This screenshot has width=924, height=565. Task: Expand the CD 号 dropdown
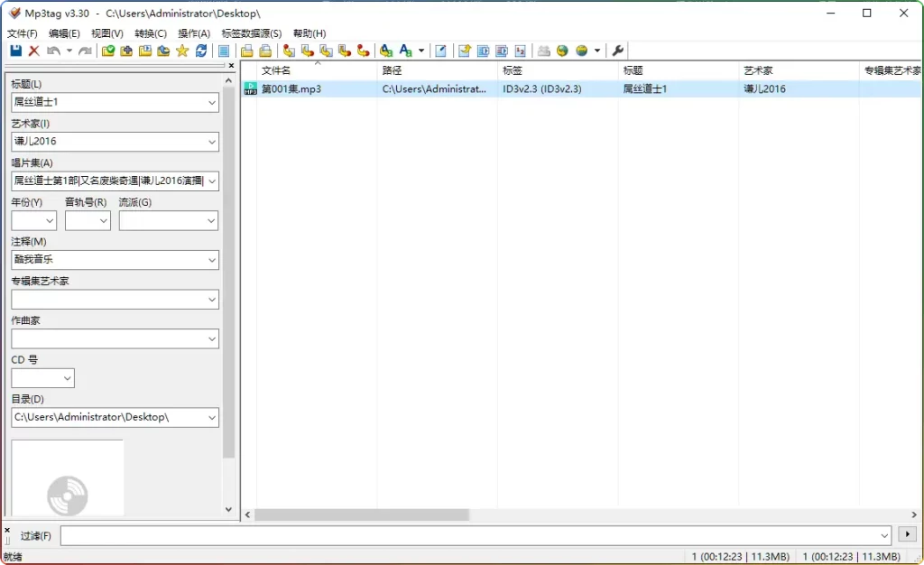click(68, 378)
